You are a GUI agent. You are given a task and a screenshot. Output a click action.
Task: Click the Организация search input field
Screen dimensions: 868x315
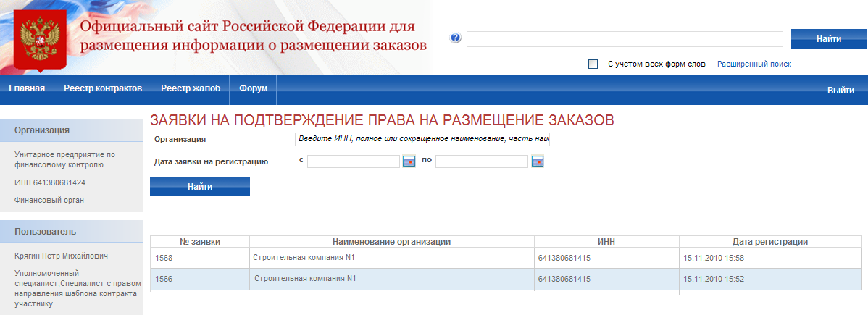coord(422,139)
